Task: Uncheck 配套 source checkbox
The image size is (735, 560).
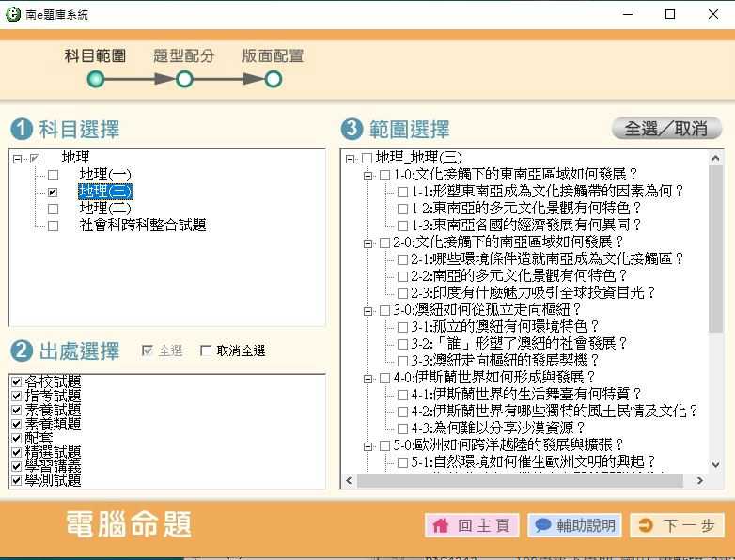Action: [16, 438]
